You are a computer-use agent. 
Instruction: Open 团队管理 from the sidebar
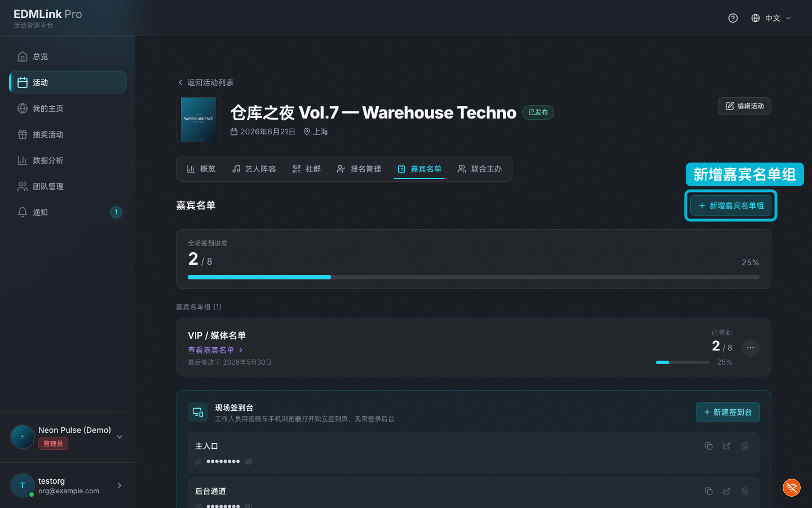click(68, 186)
